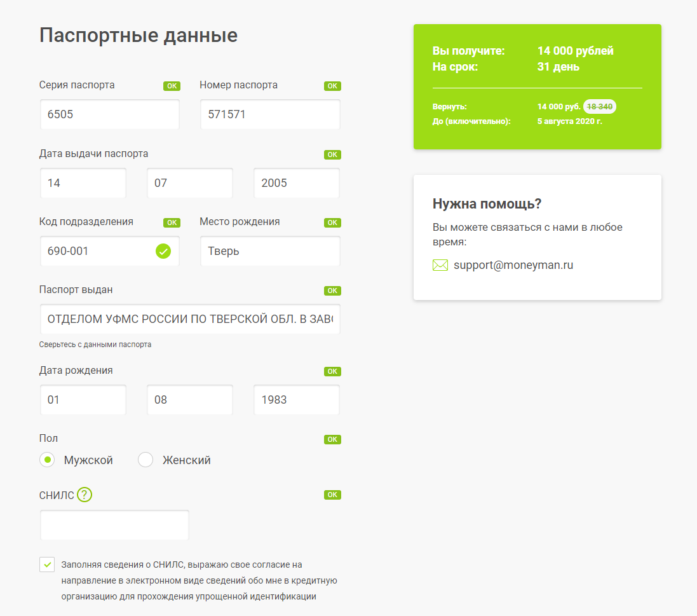Click OK badge beside Код подразделения
Screen dimensions: 697x616
tap(172, 222)
